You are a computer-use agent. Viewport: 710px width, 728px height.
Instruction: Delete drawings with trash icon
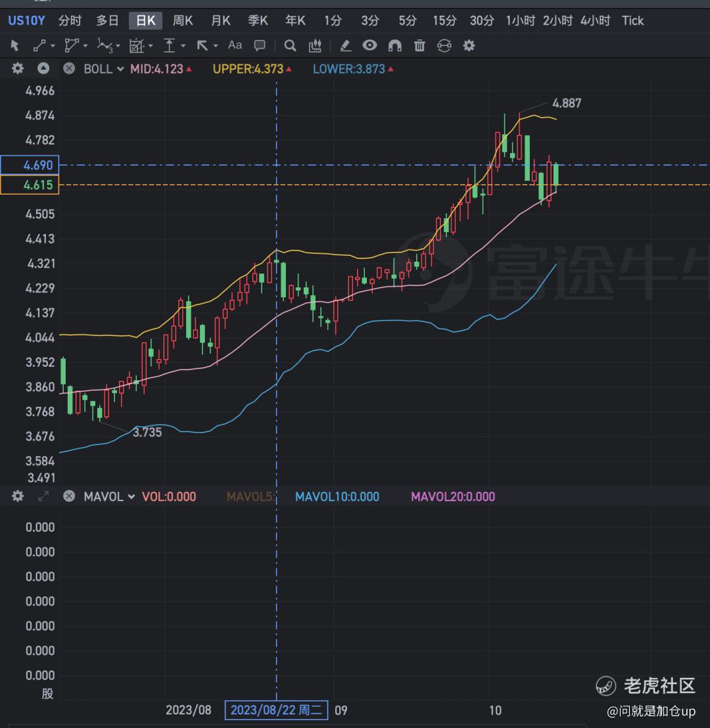419,45
